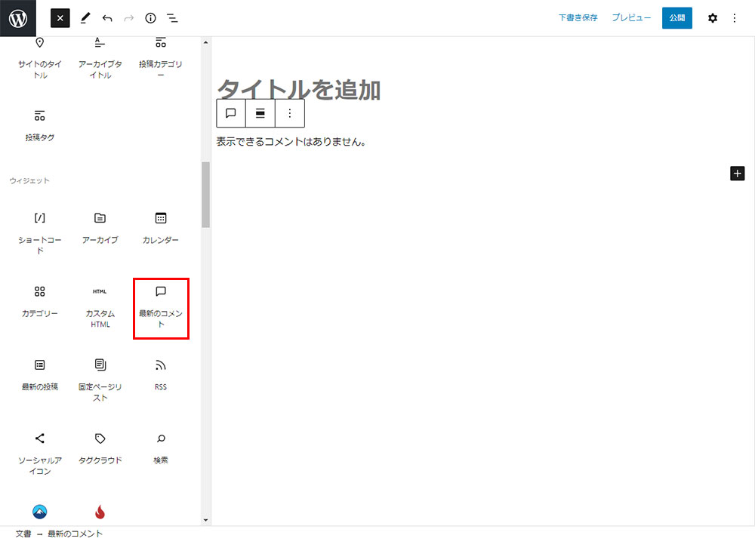755x560 pixels.
Task: Insert the Latest Comments block
Action: point(160,307)
